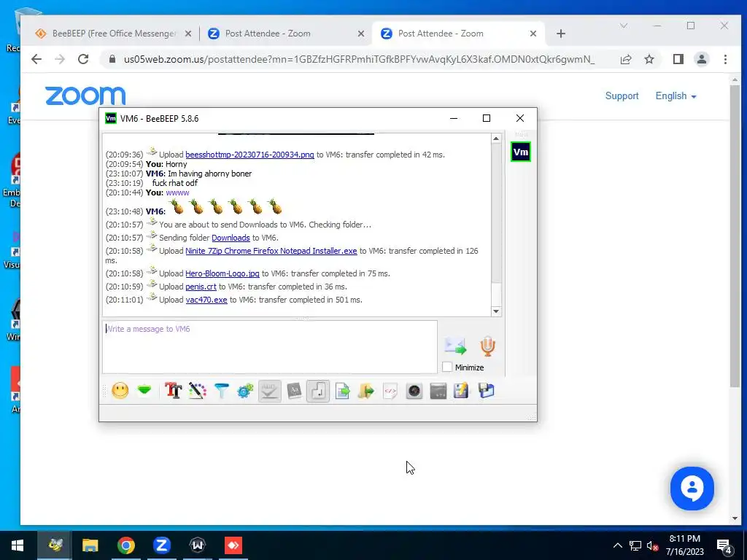Click the blue filter funnel icon
The height and width of the screenshot is (560, 747).
222,391
